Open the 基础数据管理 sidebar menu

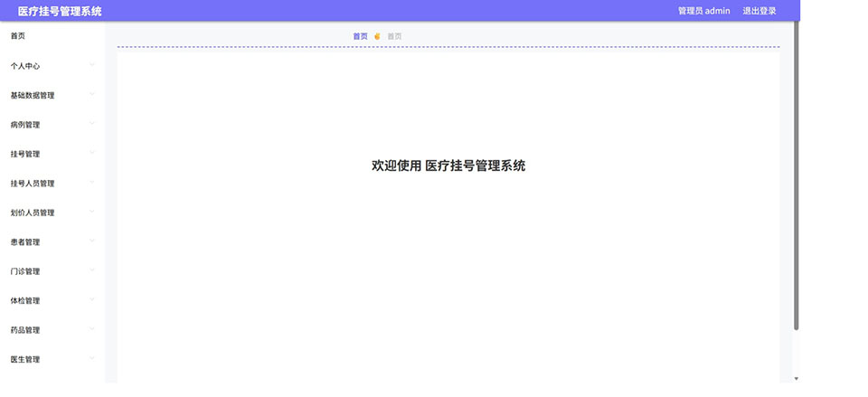click(x=52, y=95)
